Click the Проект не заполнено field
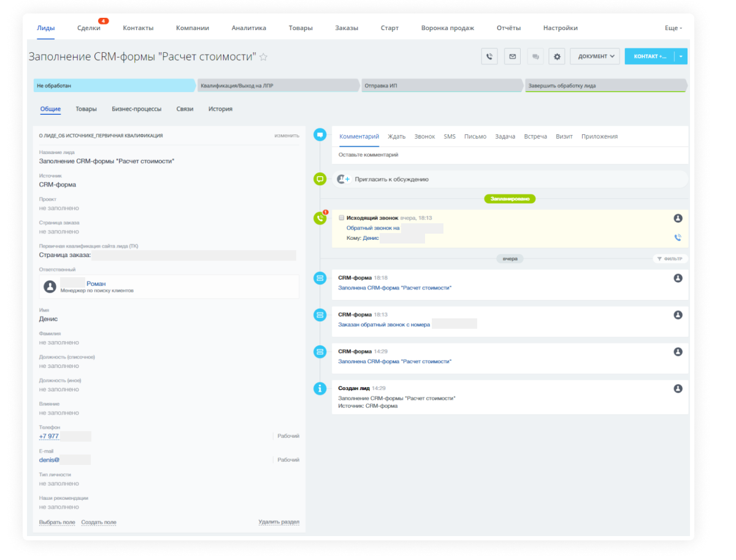The width and height of the screenshot is (736, 560). (x=59, y=208)
